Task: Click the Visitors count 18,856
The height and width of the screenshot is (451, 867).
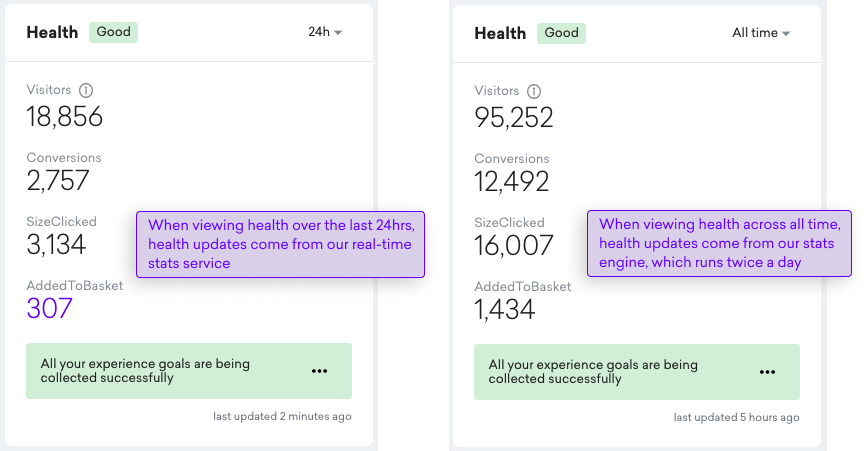Action: pyautogui.click(x=65, y=117)
